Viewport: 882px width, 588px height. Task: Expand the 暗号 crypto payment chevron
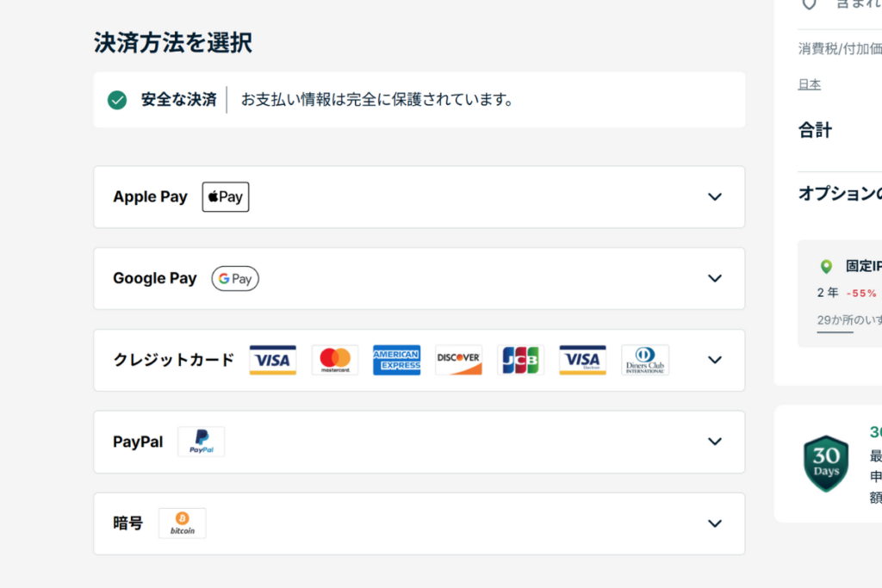(x=714, y=523)
